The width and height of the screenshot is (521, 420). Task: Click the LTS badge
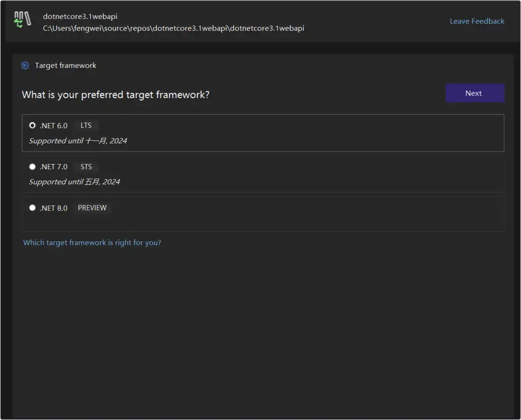coord(86,125)
